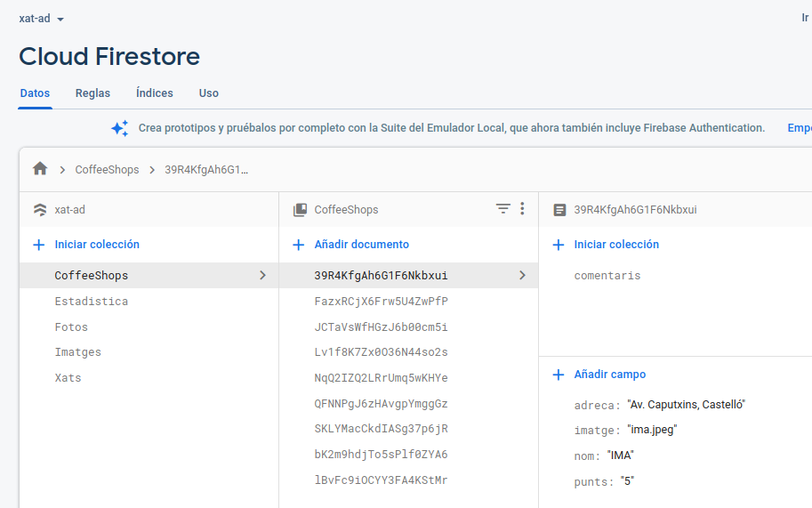
Task: Open the comentaris subcollection
Action: [x=607, y=276]
